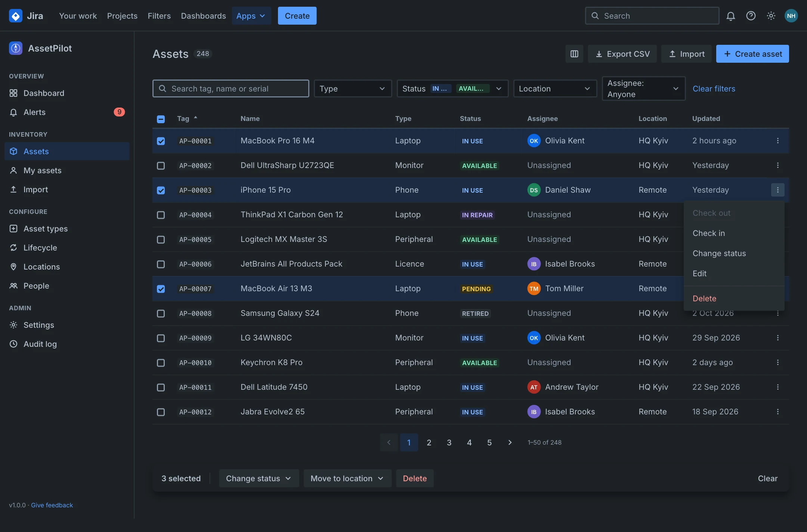Open the Status filter dropdown
Viewport: 807px width, 532px height.
tap(452, 88)
